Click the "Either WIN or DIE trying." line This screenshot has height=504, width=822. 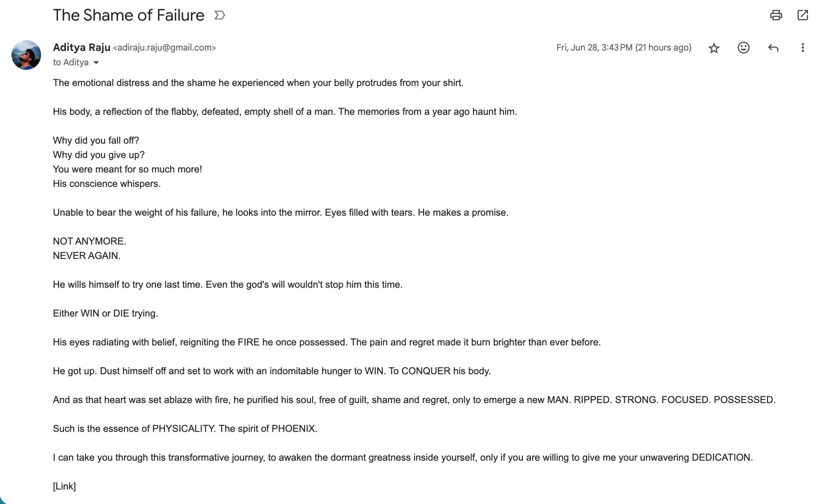[105, 313]
